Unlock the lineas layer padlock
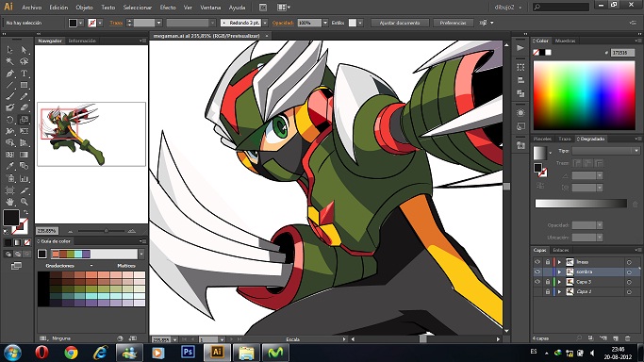Screen dimensions: 644x362 point(548,262)
